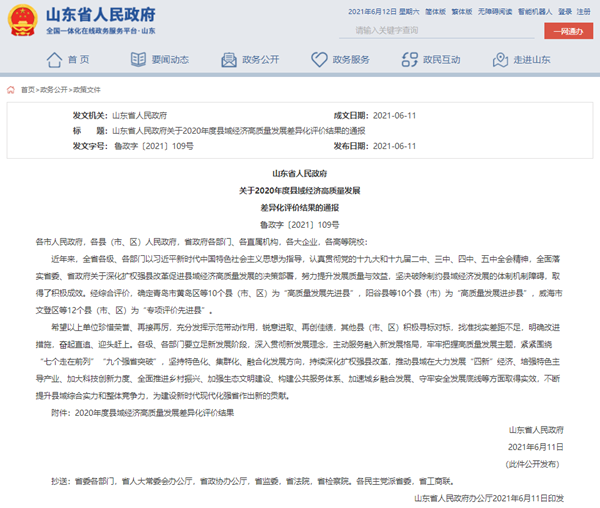Image resolution: width=600 pixels, height=508 pixels.
Task: Click the open-book icon beside 要闻动态
Action: [x=138, y=59]
